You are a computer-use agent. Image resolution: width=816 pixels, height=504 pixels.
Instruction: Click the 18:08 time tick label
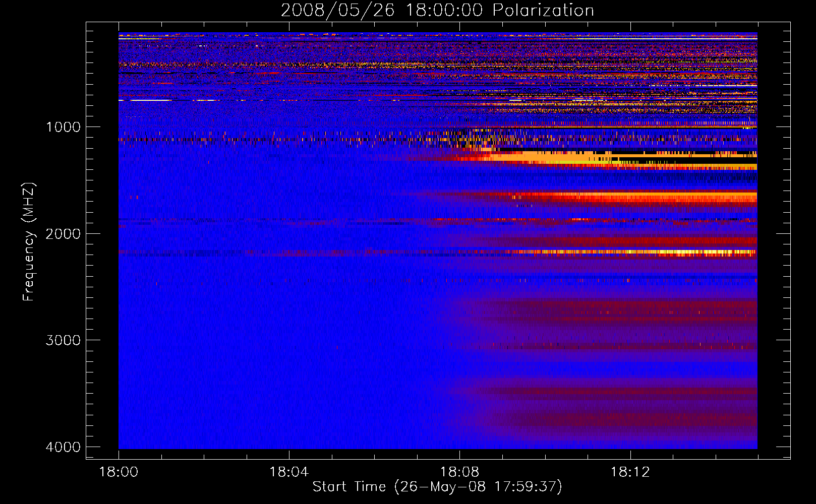click(459, 472)
